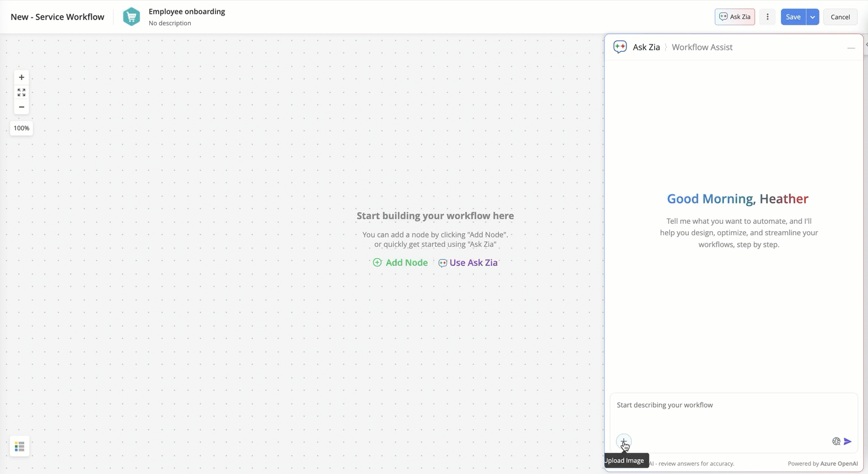Open the Save dropdown arrow
Screen dimensions: 868x474
(813, 17)
